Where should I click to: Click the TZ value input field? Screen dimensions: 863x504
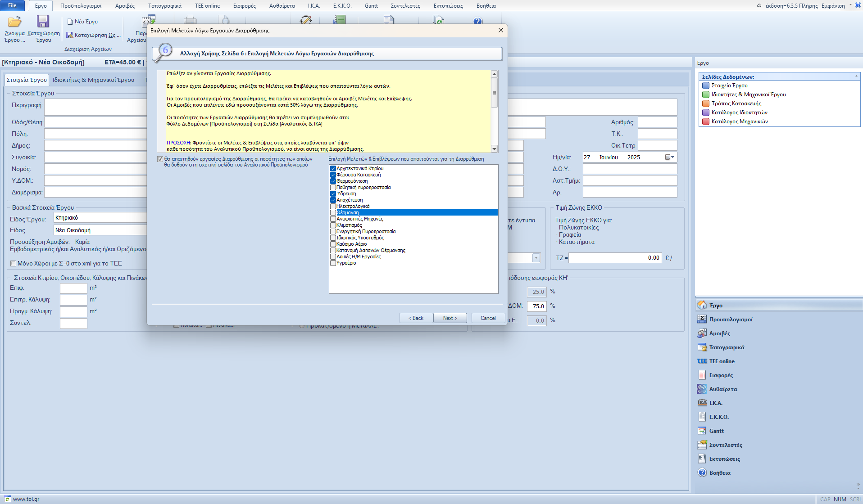tap(615, 258)
